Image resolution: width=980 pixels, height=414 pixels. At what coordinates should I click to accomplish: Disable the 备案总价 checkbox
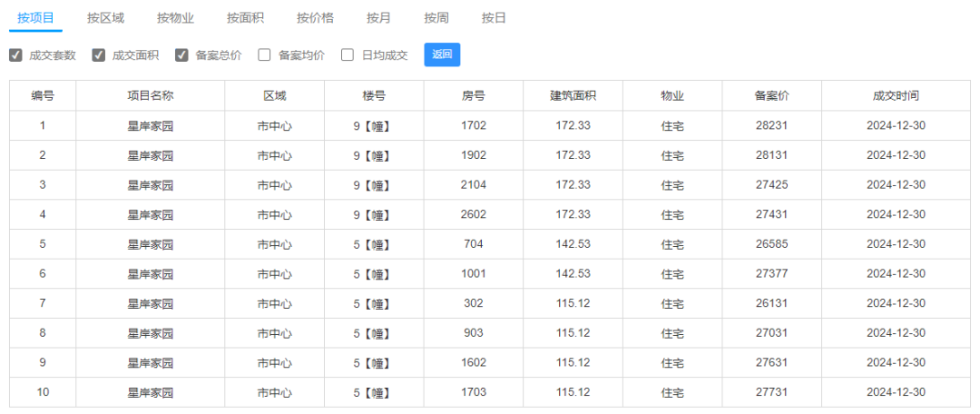point(181,55)
